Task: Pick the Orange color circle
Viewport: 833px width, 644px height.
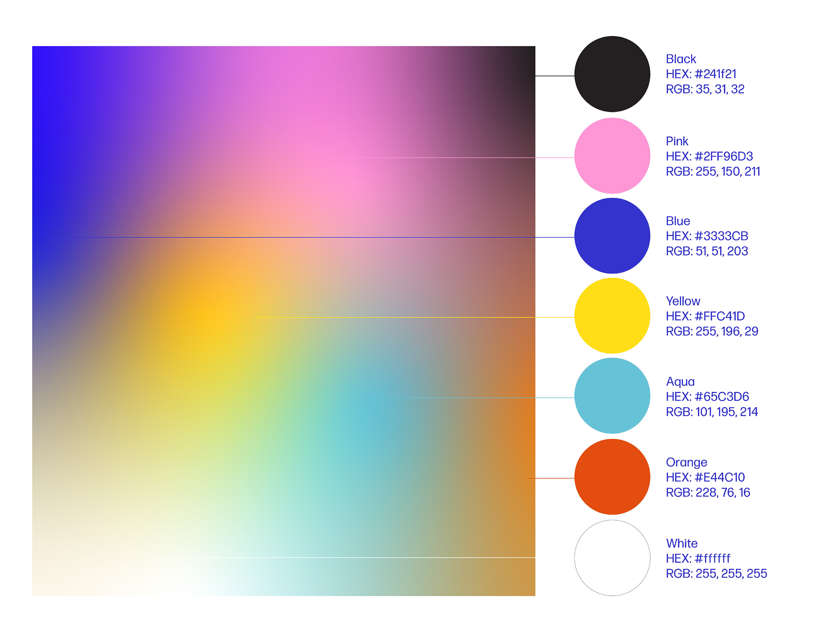Action: pyautogui.click(x=612, y=477)
